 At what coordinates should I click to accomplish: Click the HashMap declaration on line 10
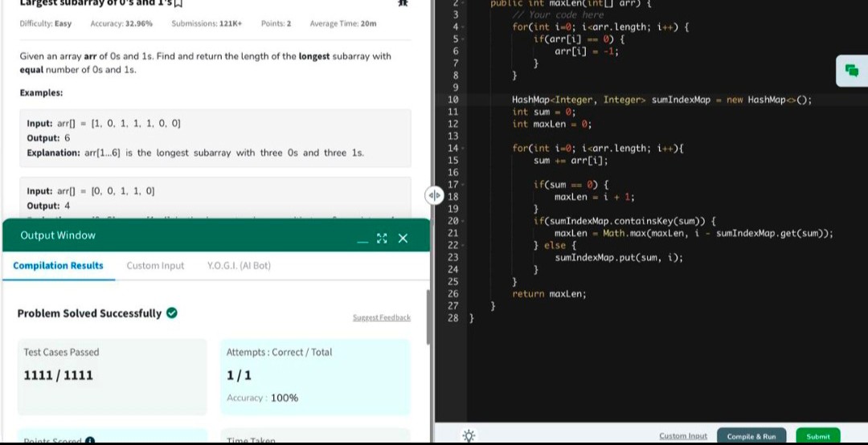click(x=661, y=100)
